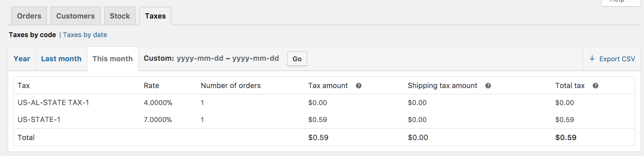The image size is (644, 156).
Task: Click the Number of orders column header
Action: (x=231, y=86)
